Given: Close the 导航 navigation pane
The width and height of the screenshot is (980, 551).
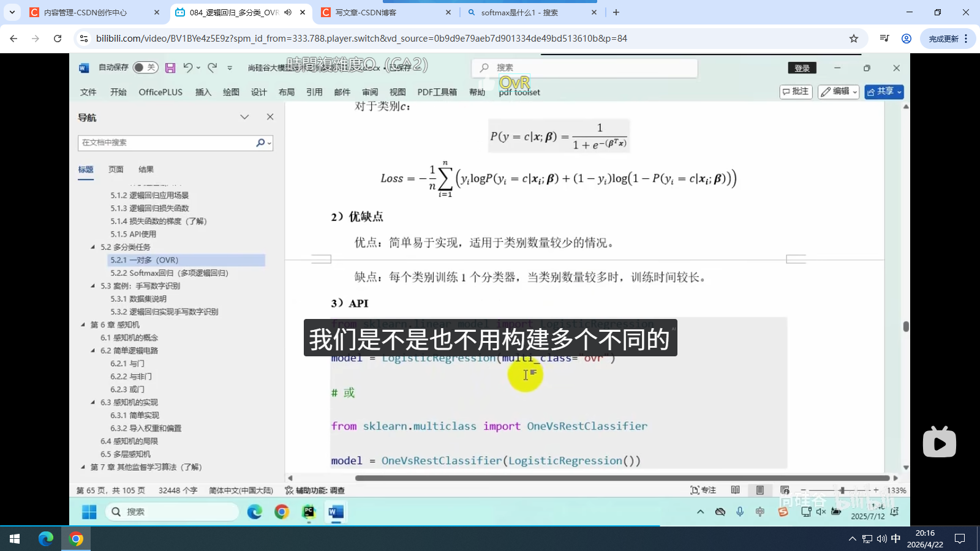Looking at the screenshot, I should tap(270, 117).
